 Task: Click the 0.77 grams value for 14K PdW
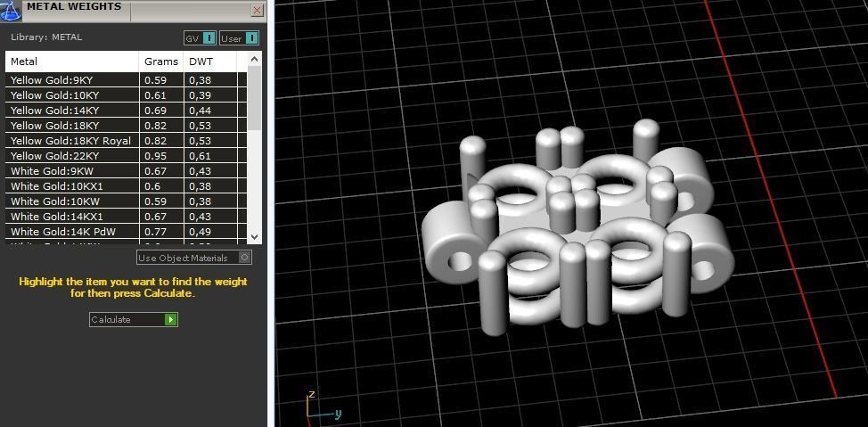point(156,232)
